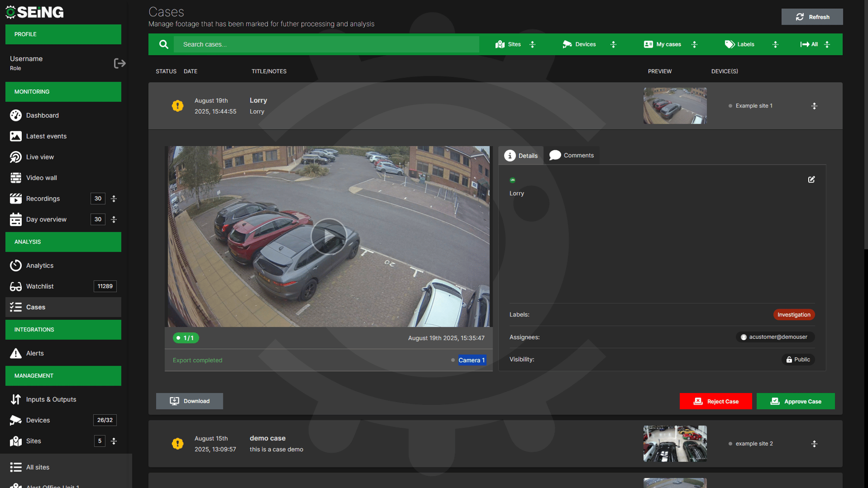Open the Sites filter dropdown
The width and height of the screenshot is (868, 488).
point(508,44)
